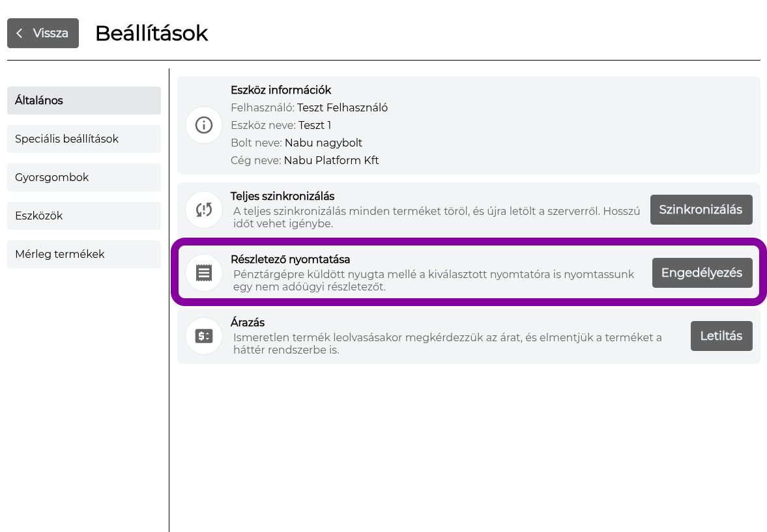Click the Nabu Platform Kft company name

click(331, 160)
